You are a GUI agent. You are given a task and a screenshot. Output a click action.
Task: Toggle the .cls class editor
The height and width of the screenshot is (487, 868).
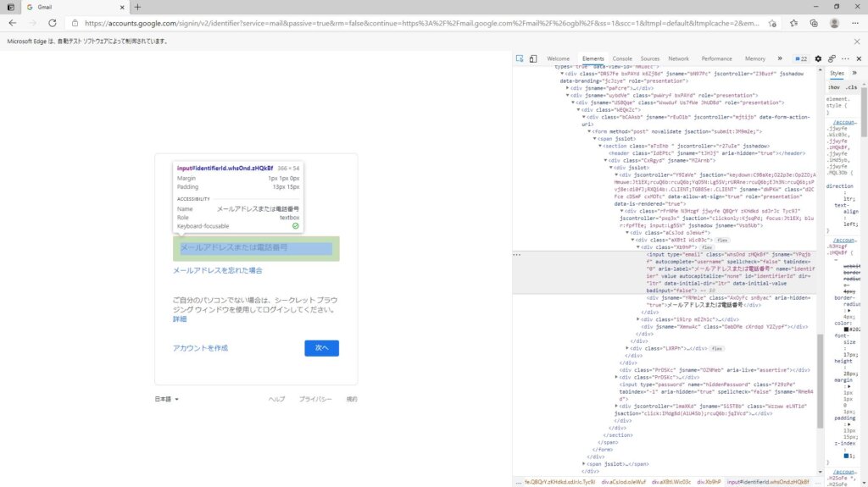coord(851,87)
